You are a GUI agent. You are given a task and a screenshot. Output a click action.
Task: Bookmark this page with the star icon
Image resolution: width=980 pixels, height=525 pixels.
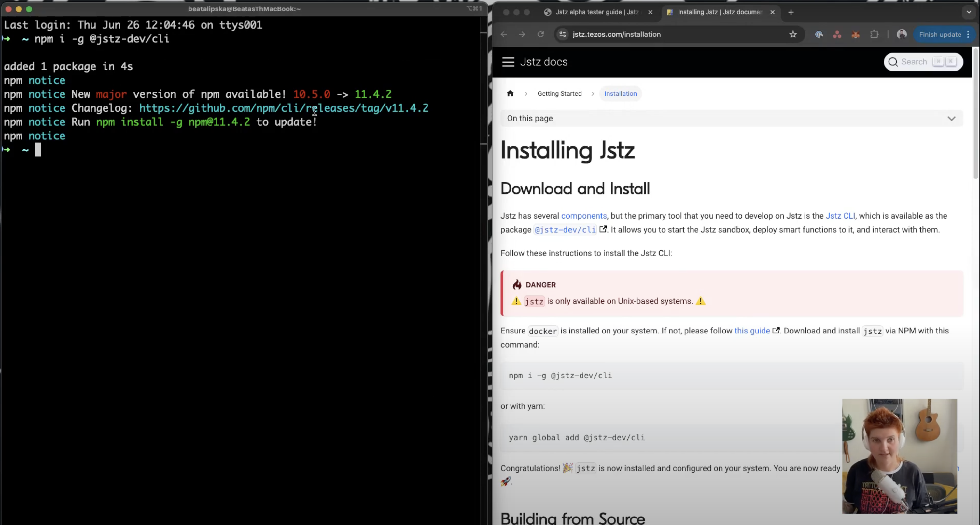(793, 35)
